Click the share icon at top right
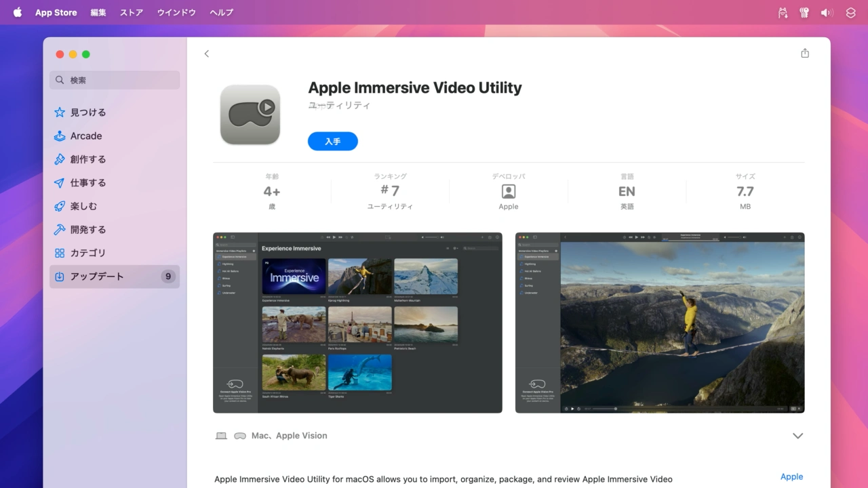 click(804, 54)
